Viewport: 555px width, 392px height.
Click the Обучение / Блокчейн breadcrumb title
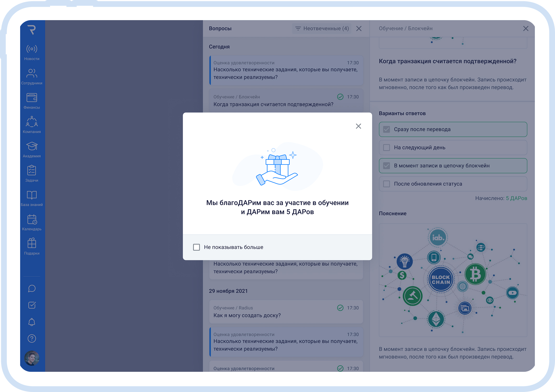click(x=406, y=29)
